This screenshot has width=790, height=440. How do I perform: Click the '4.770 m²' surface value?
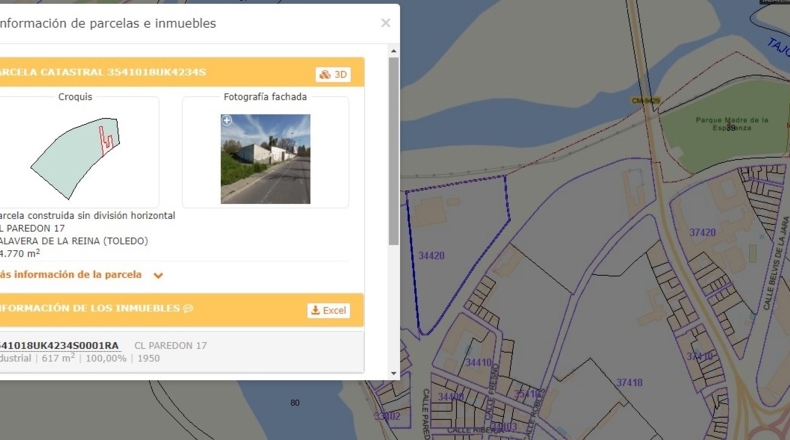(20, 254)
